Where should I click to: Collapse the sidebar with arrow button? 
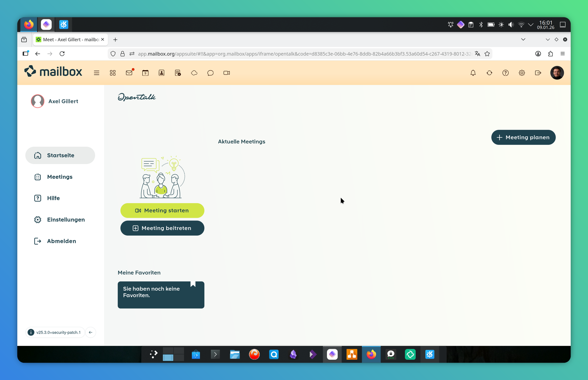click(x=91, y=332)
